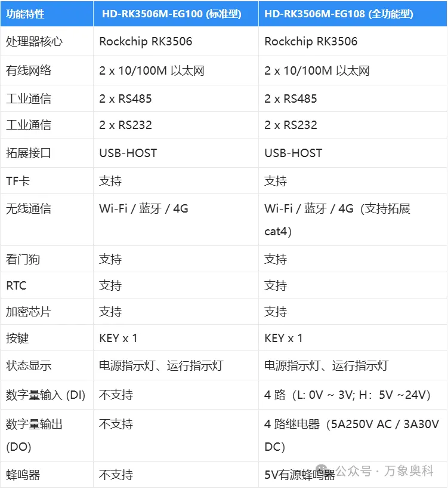Image resolution: width=448 pixels, height=489 pixels.
Task: Select 2 x 10/100M 以太网 in EG108 column
Action: point(317,71)
